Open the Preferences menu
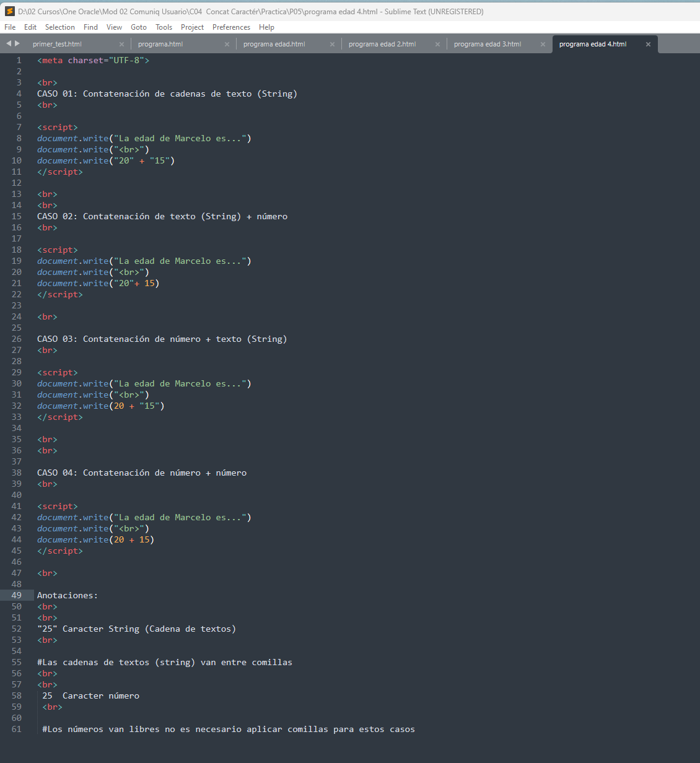This screenshot has width=700, height=763. pyautogui.click(x=232, y=27)
